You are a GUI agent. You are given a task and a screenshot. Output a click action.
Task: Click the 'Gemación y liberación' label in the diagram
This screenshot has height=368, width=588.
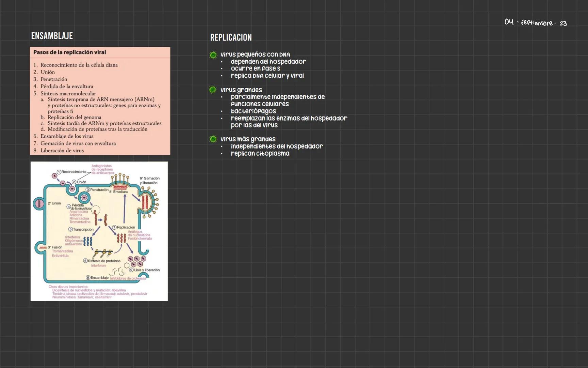point(149,181)
